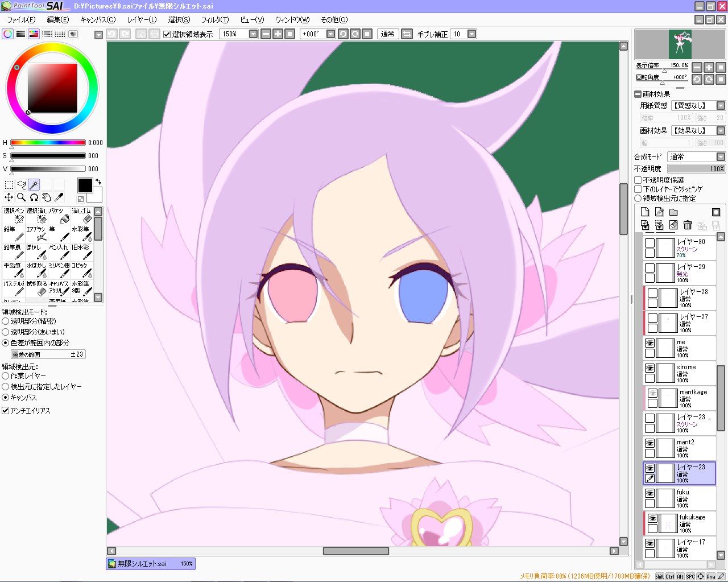Choose the ぼかし blur tool
This screenshot has height=582, width=728.
coord(36,252)
